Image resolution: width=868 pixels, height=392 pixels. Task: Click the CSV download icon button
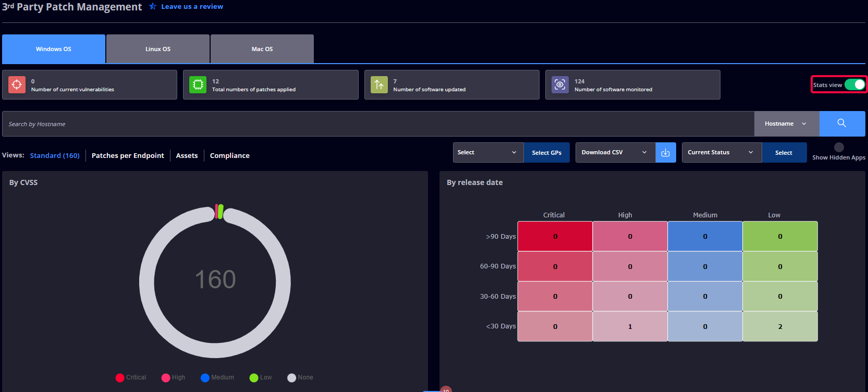pos(666,152)
